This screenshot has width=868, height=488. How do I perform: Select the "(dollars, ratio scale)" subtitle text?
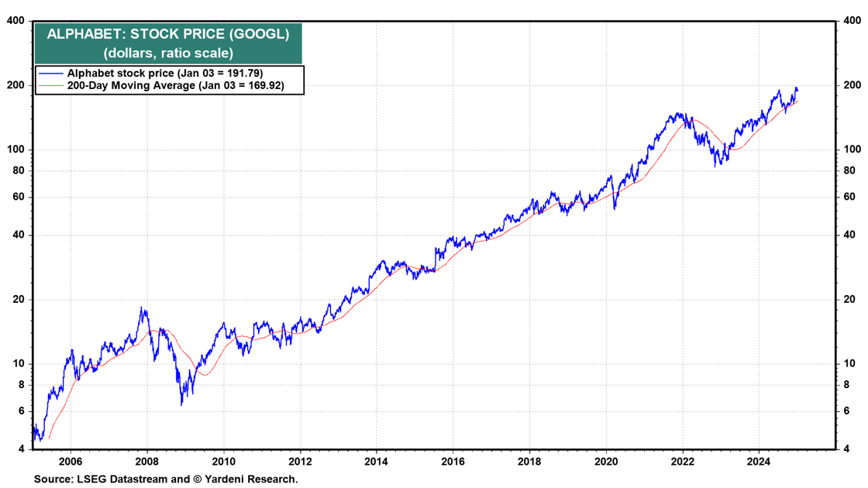(168, 53)
